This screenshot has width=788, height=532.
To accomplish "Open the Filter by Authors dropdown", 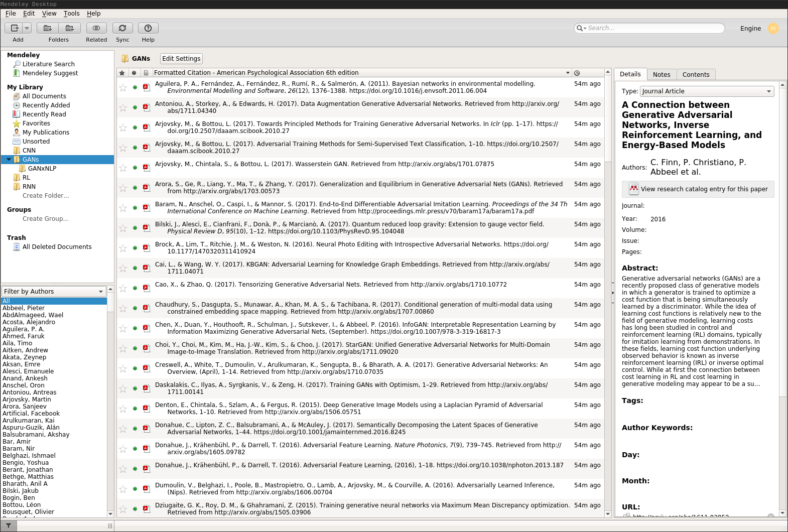I will (54, 292).
